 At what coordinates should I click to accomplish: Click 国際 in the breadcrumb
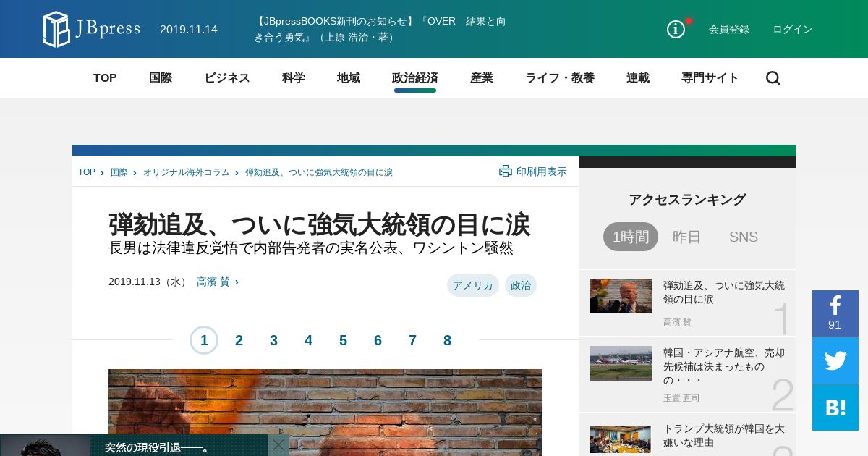pos(119,172)
